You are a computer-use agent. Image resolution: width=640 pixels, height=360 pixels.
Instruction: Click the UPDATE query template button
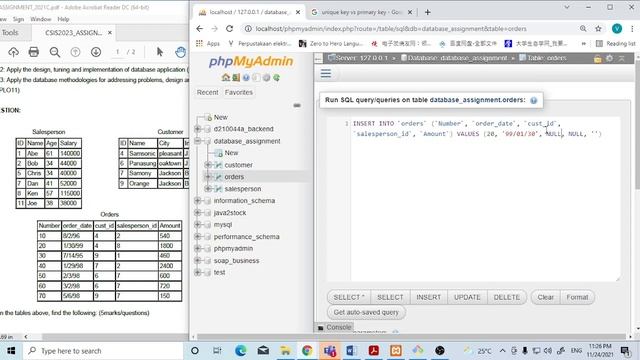click(467, 297)
